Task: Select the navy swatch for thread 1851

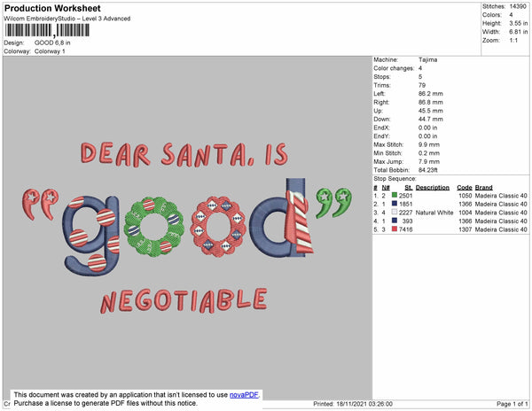Action: coord(395,204)
